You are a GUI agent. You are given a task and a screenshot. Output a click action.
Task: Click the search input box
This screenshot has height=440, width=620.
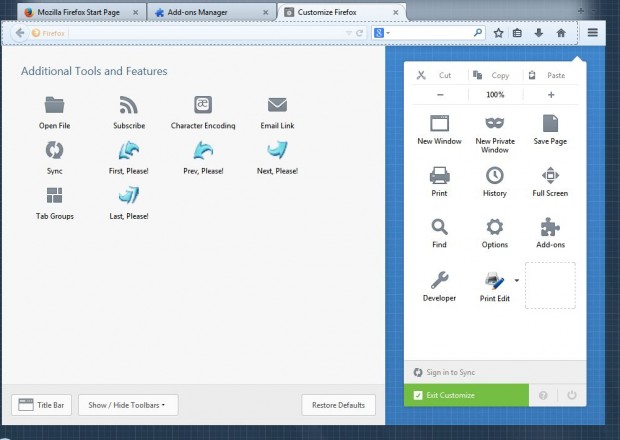coord(431,33)
